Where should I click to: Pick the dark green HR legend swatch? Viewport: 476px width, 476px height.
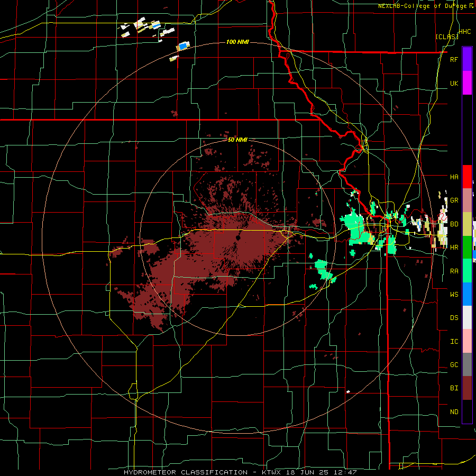(x=467, y=248)
